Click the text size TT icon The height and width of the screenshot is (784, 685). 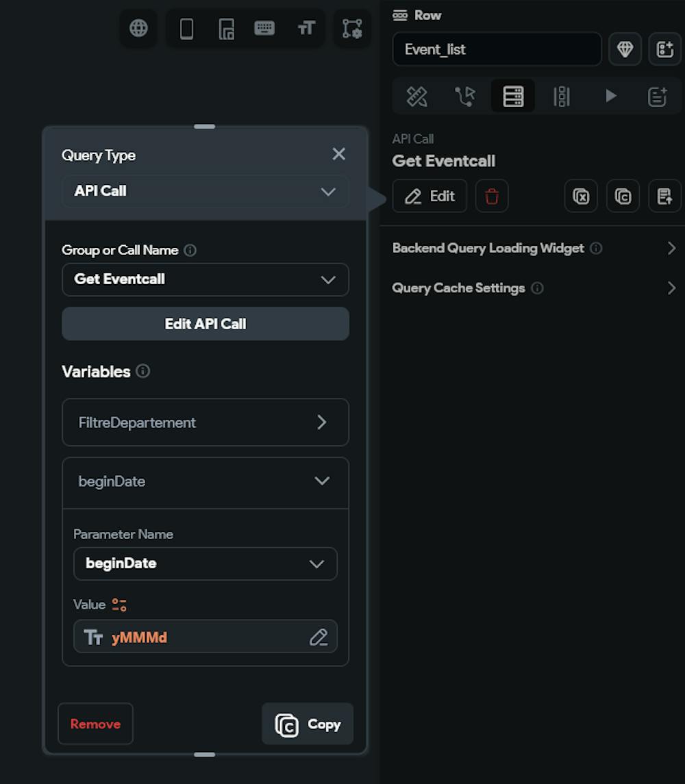(x=306, y=28)
